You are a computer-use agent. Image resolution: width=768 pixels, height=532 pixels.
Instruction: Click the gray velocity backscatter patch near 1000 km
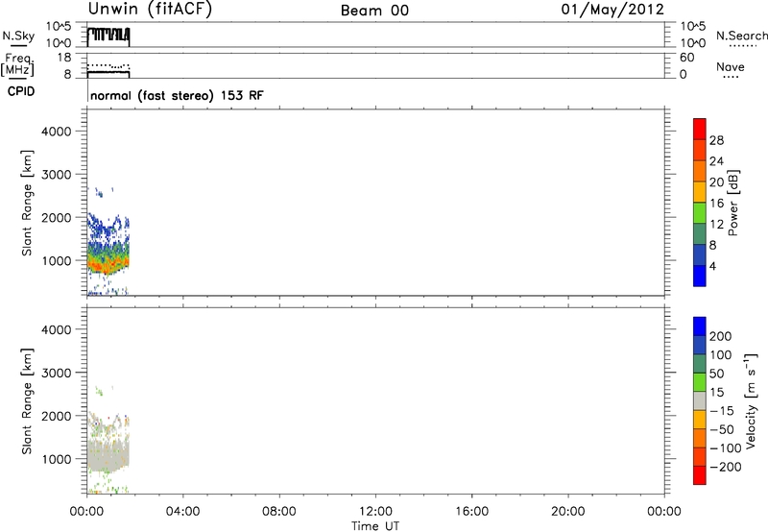[108, 456]
